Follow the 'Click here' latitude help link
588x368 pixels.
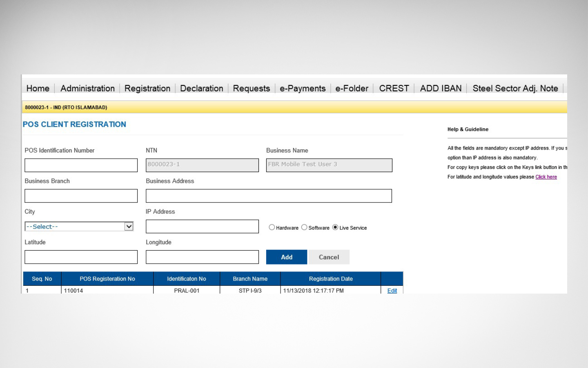(x=546, y=177)
